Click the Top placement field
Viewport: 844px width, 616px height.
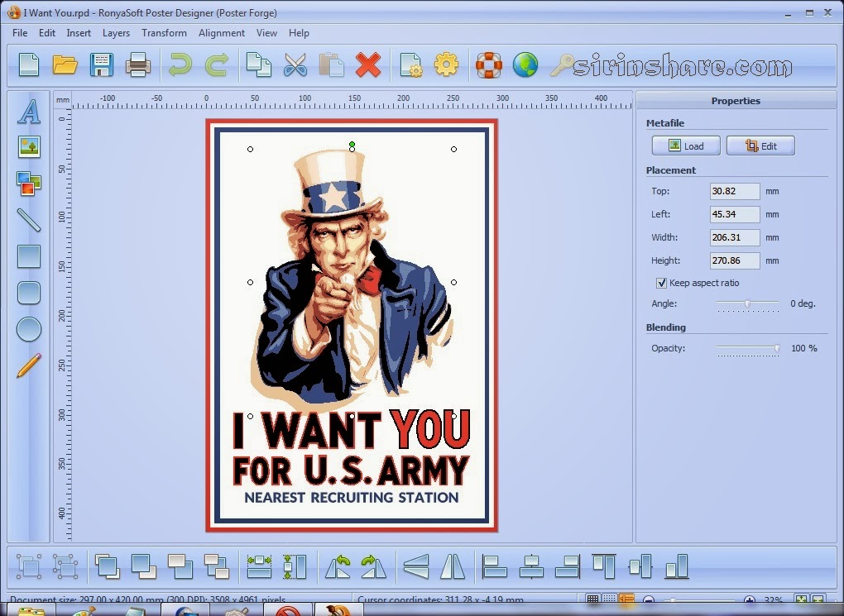[735, 191]
